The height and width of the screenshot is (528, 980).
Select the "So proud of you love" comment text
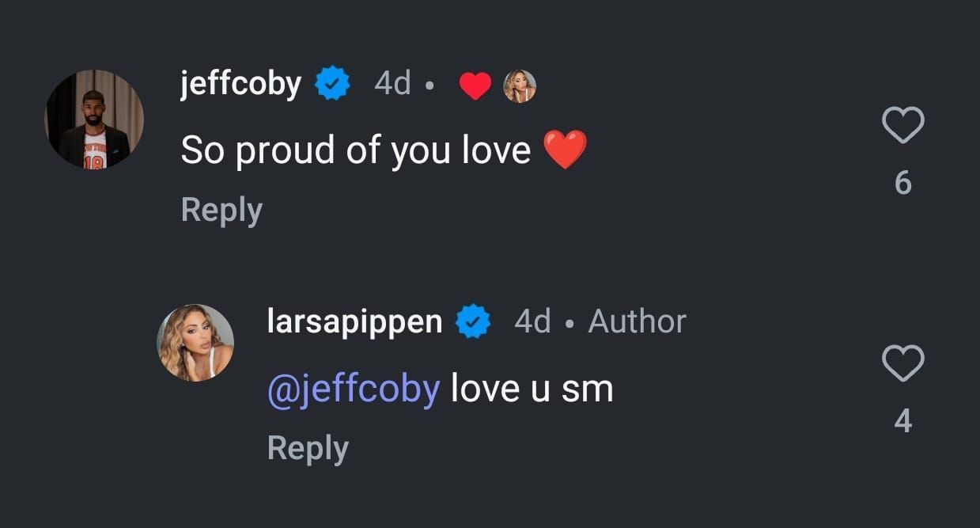356,149
